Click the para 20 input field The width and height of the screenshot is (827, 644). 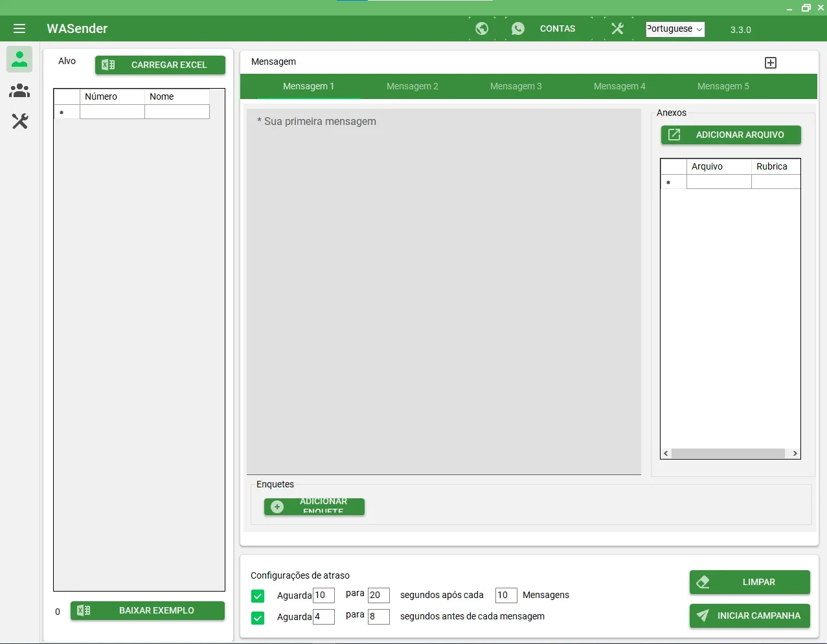coord(379,595)
